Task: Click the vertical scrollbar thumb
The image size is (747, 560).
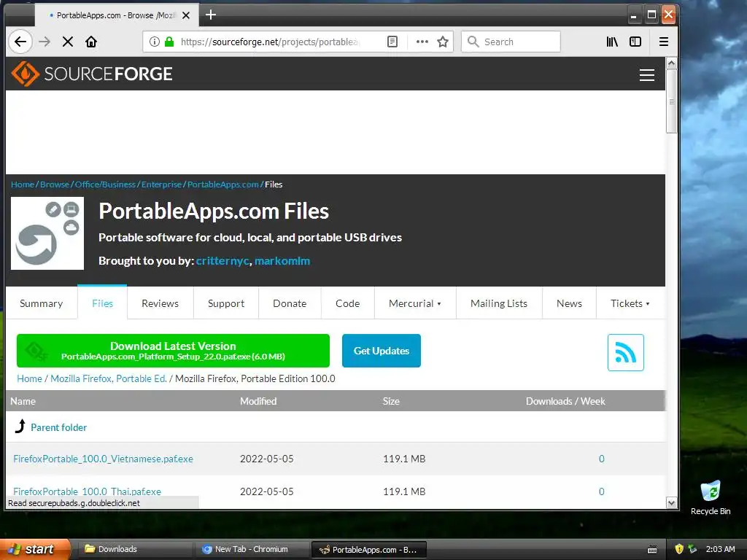Action: (671, 101)
